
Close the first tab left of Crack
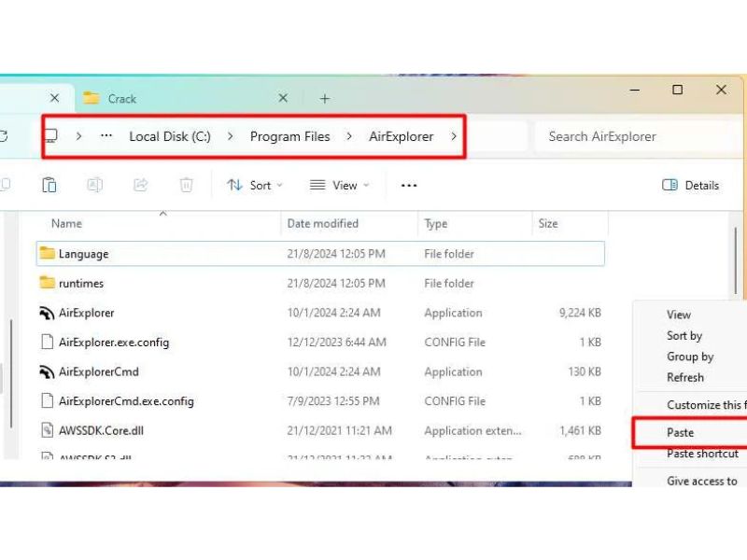pyautogui.click(x=55, y=98)
